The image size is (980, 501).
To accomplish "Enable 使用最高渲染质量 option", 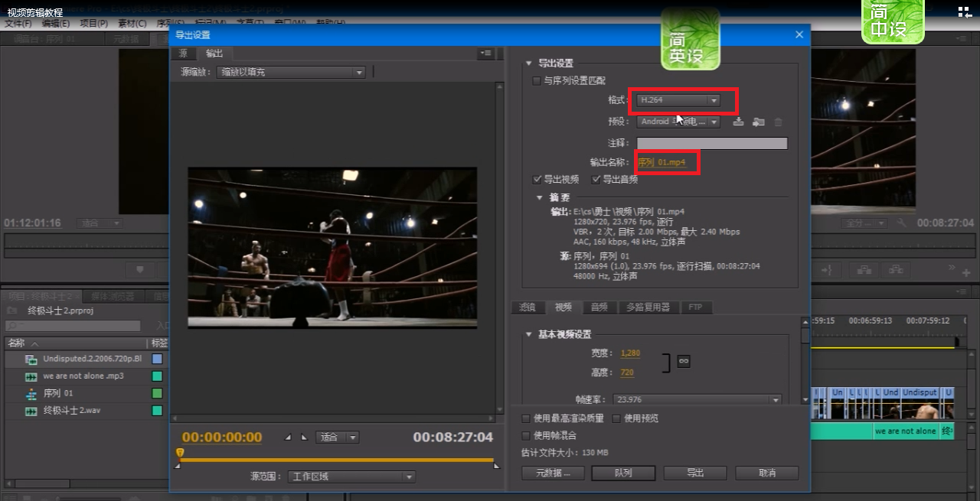I will coord(525,418).
